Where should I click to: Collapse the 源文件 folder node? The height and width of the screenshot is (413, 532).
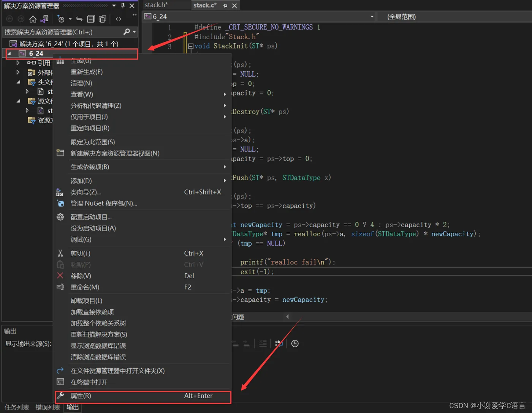click(18, 101)
